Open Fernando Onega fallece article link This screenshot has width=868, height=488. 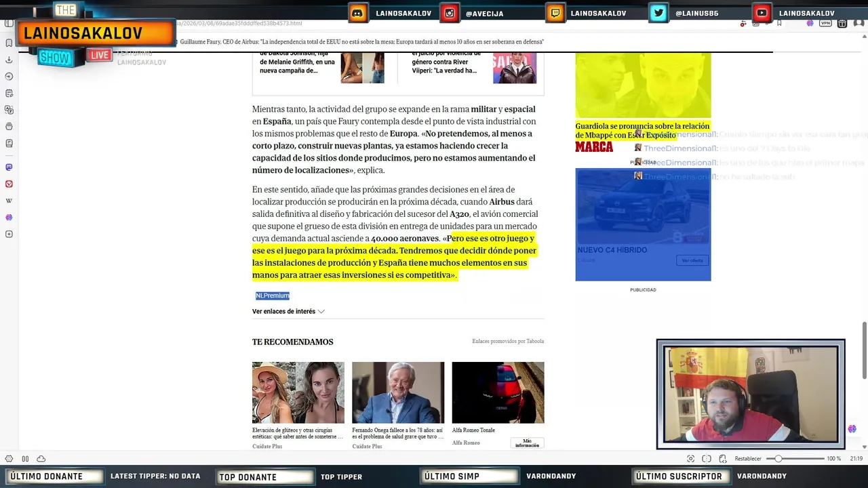pyautogui.click(x=398, y=433)
